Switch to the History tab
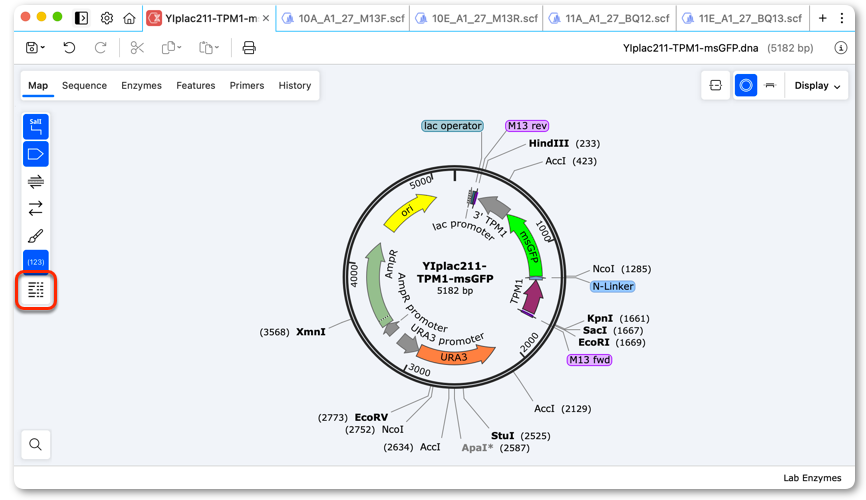Viewport: 866px width, 500px height. 295,86
